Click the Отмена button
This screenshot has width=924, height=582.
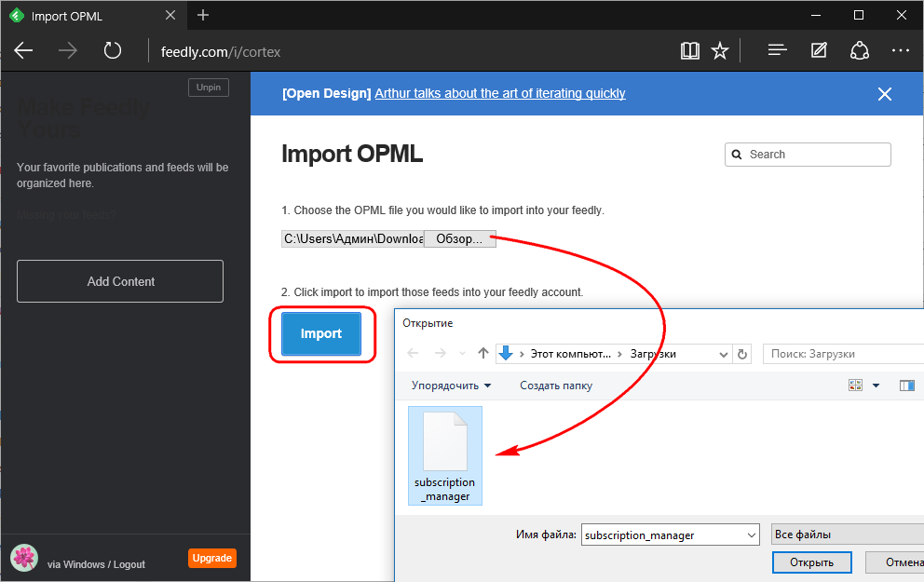tap(894, 562)
